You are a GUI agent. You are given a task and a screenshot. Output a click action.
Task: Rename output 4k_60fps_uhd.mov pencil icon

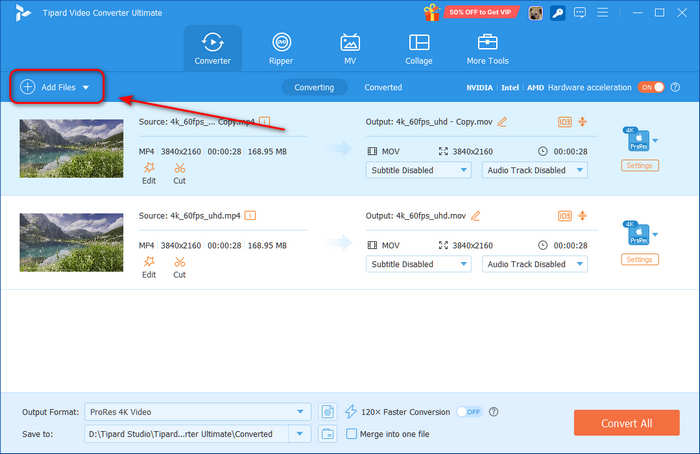[x=475, y=216]
